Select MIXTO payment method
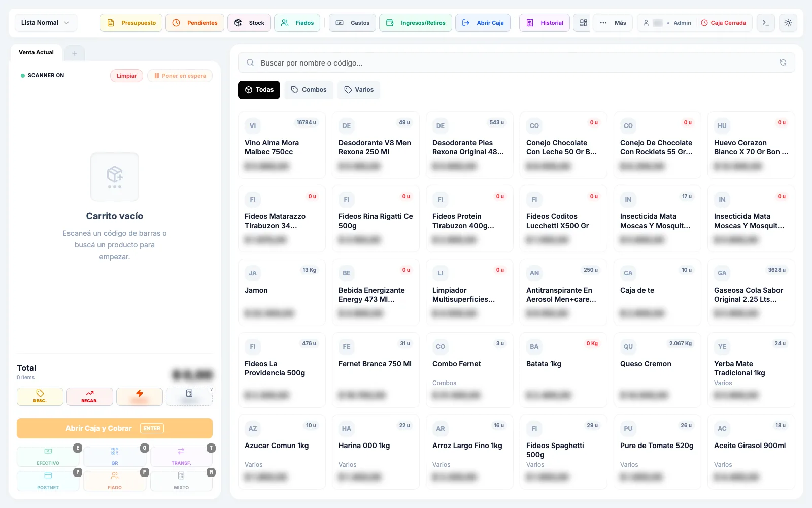This screenshot has height=508, width=812. [181, 481]
